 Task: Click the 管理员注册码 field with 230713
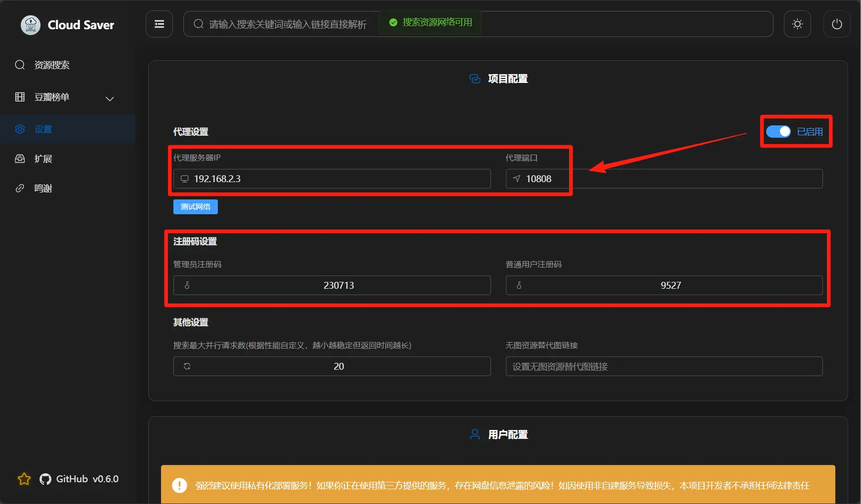338,285
